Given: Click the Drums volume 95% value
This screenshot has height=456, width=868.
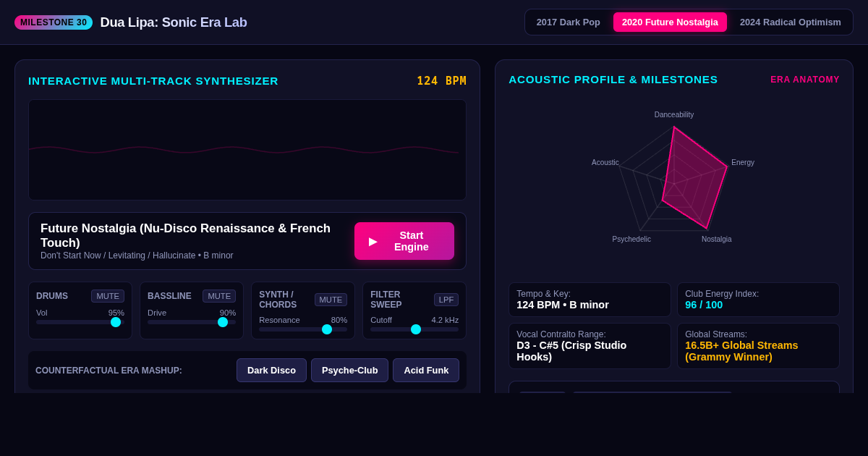Looking at the screenshot, I should (116, 313).
